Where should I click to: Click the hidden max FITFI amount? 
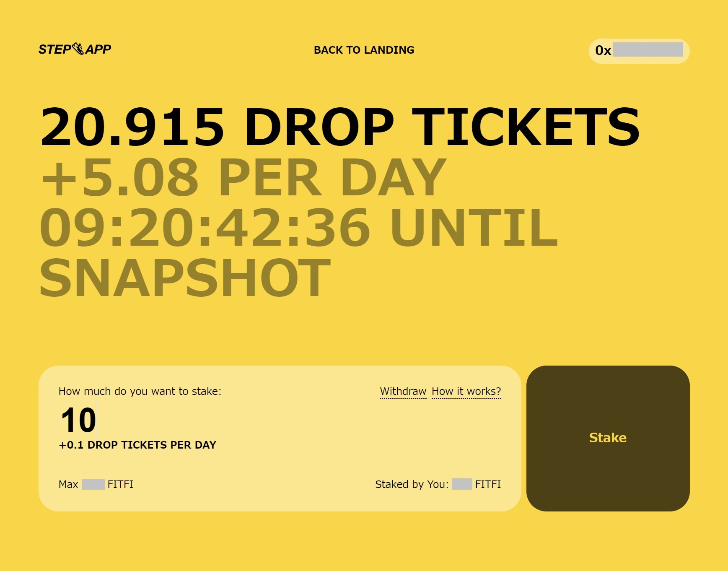tap(93, 484)
